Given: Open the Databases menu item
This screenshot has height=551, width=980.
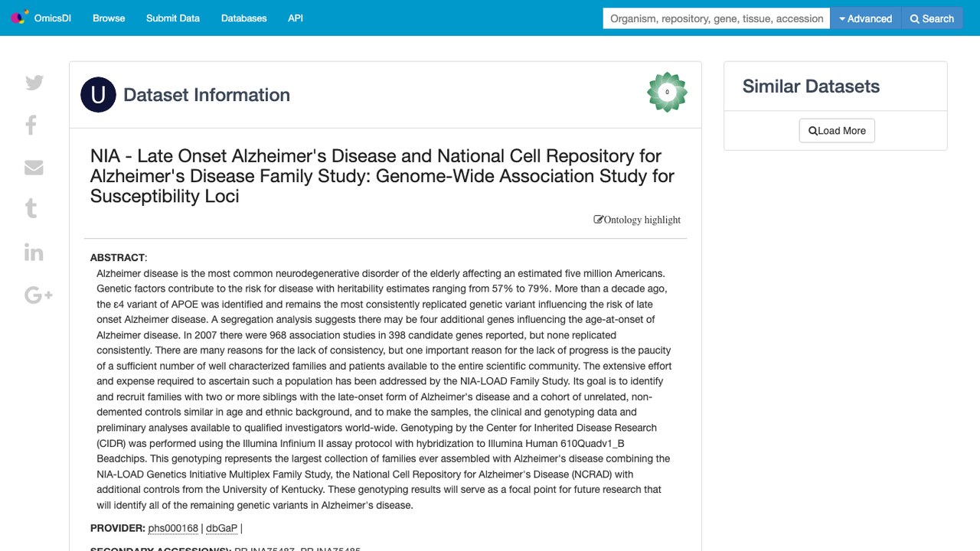Looking at the screenshot, I should [244, 18].
